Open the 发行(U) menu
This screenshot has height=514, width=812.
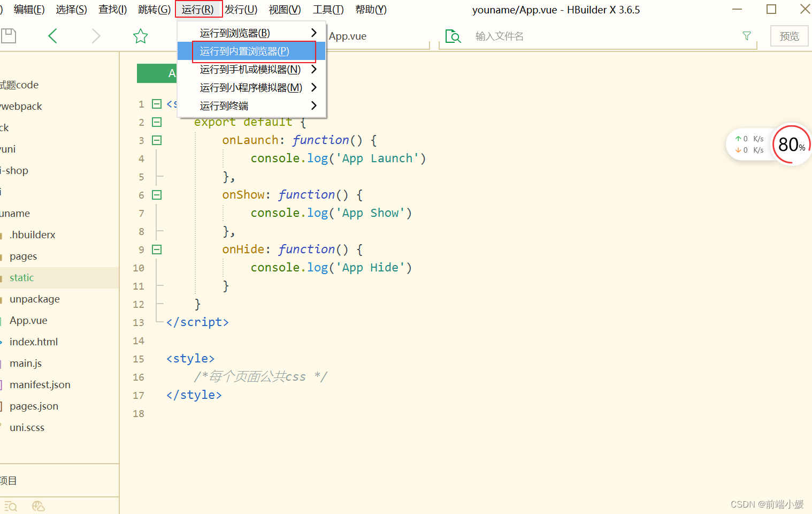pos(241,10)
